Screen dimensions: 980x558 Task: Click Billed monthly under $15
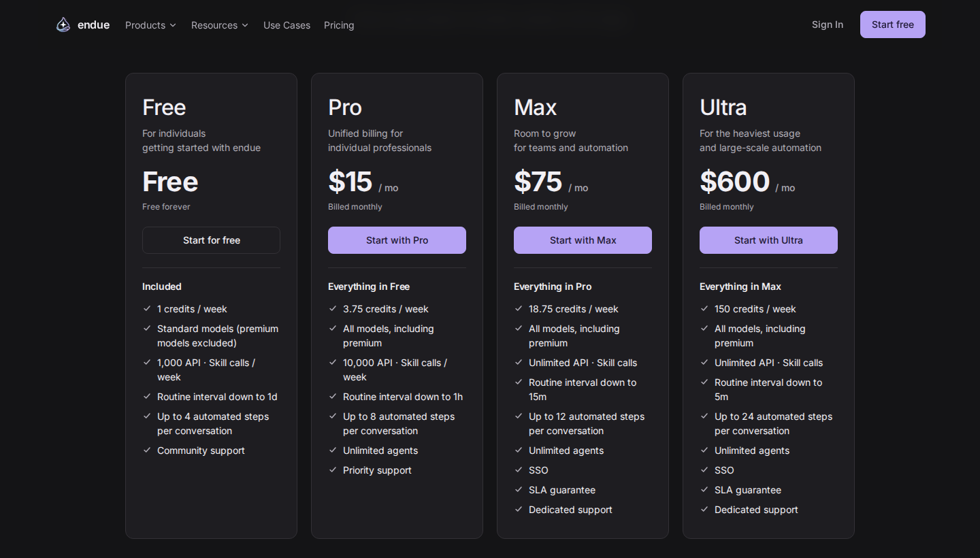(355, 207)
